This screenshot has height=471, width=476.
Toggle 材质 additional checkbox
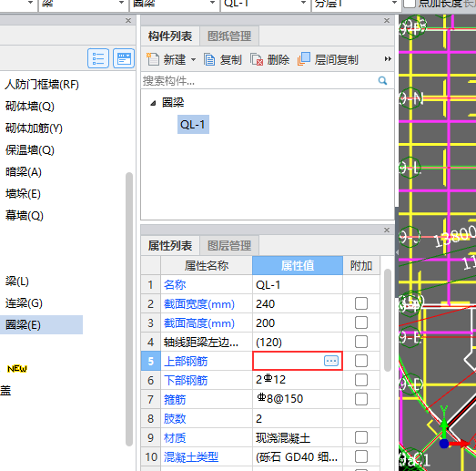point(361,437)
